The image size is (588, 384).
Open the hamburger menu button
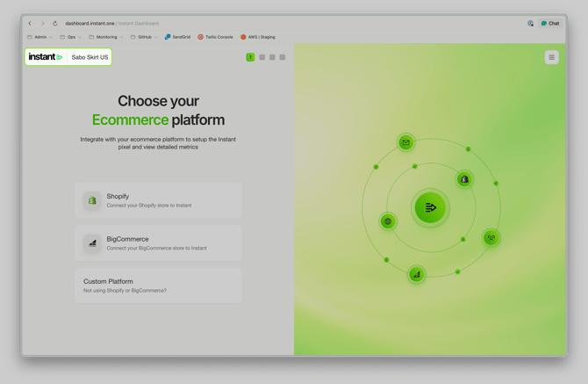coord(551,57)
